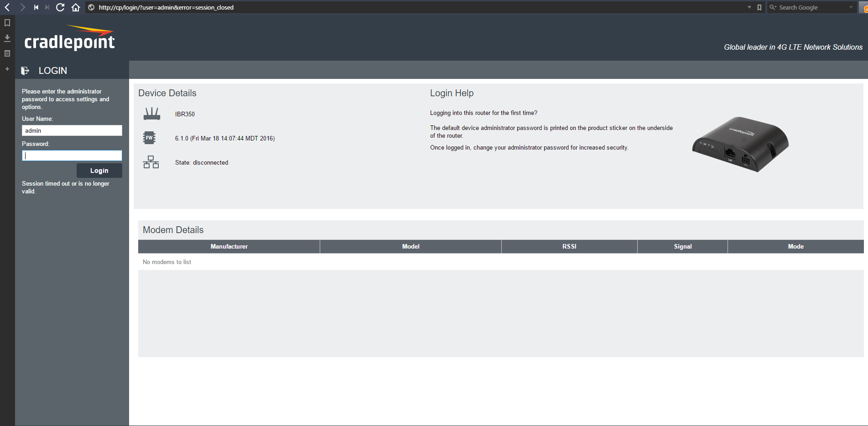Image resolution: width=868 pixels, height=426 pixels.
Task: Click the Signal column header
Action: (683, 246)
